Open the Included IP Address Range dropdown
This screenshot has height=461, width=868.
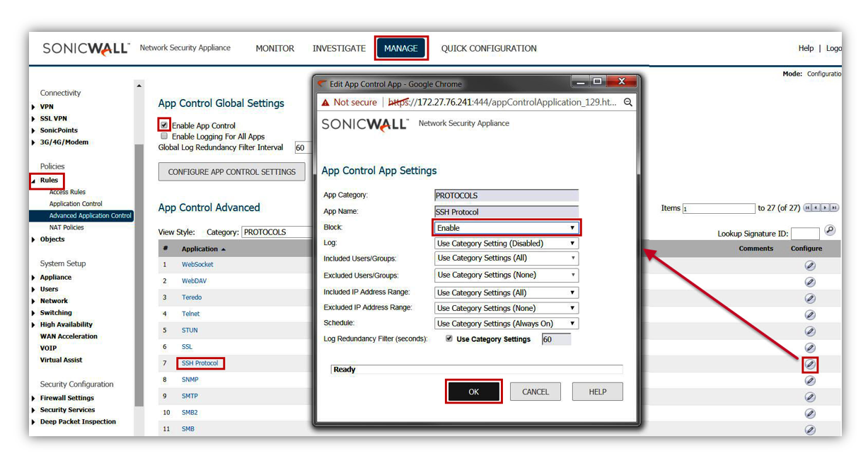click(x=507, y=292)
